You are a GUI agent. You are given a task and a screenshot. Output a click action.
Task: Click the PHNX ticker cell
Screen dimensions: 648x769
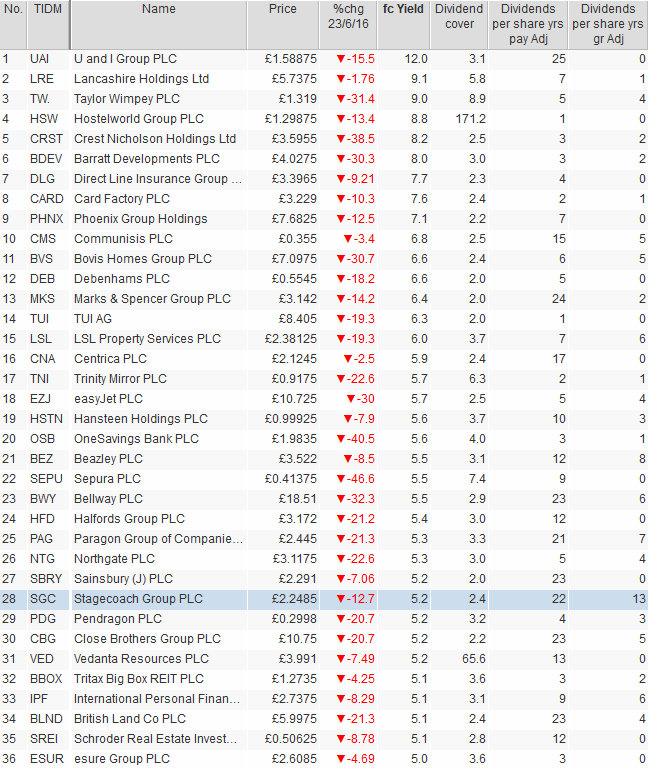(x=47, y=219)
